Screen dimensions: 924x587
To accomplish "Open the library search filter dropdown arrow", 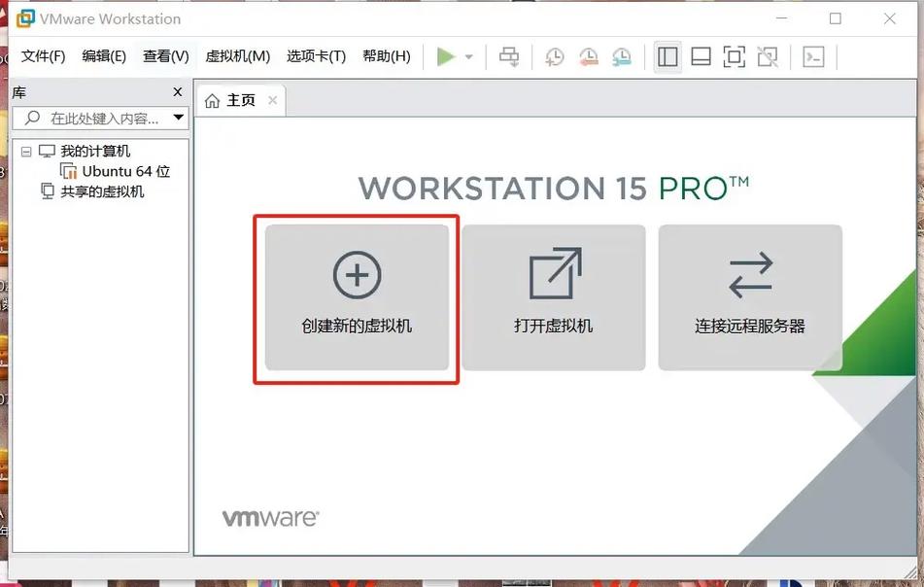I will [x=178, y=118].
